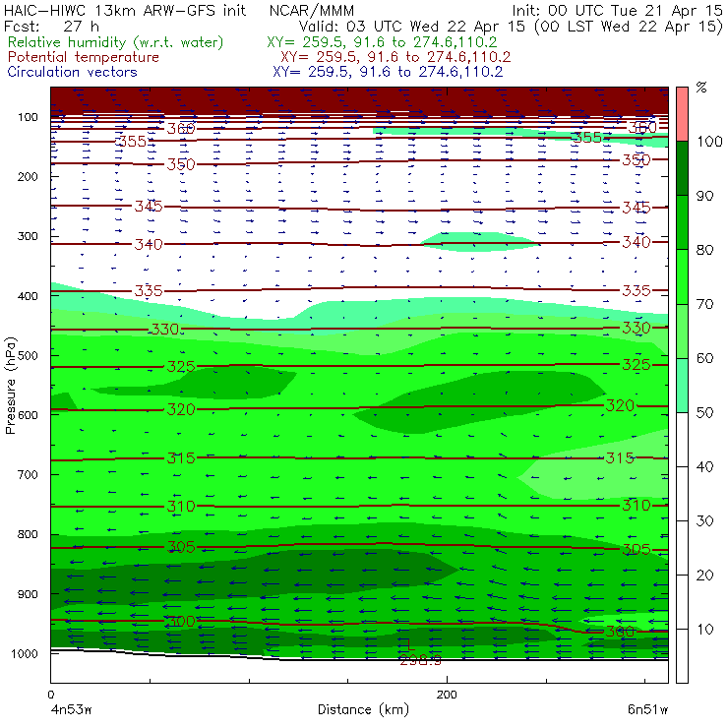Click the colorbar '90' label
Image resolution: width=728 pixels, height=728 pixels.
[x=704, y=196]
